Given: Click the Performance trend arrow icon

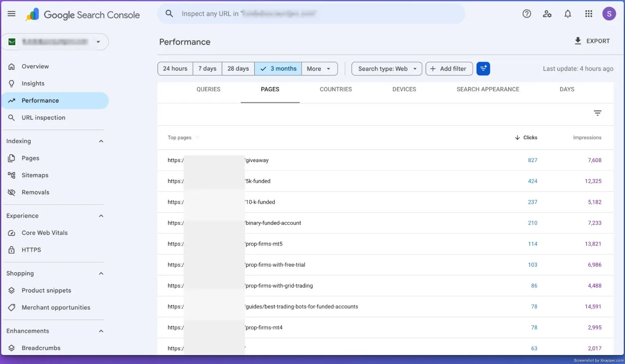Looking at the screenshot, I should click(12, 101).
